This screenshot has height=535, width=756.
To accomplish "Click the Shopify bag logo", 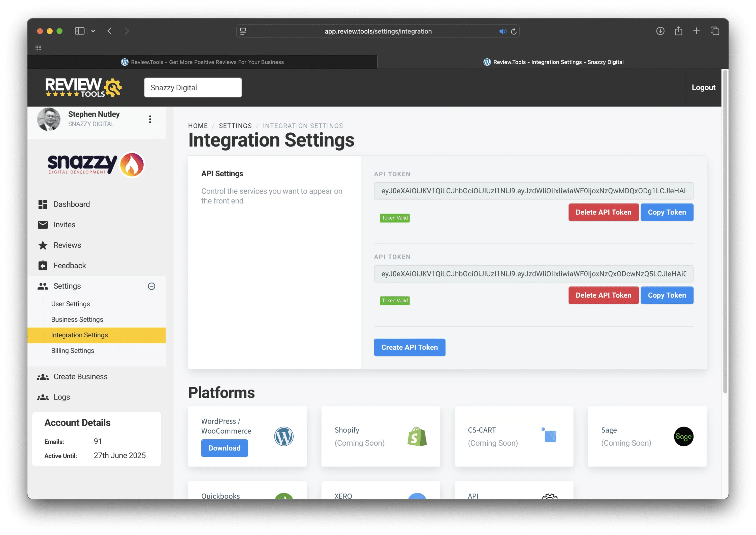I will pos(417,437).
